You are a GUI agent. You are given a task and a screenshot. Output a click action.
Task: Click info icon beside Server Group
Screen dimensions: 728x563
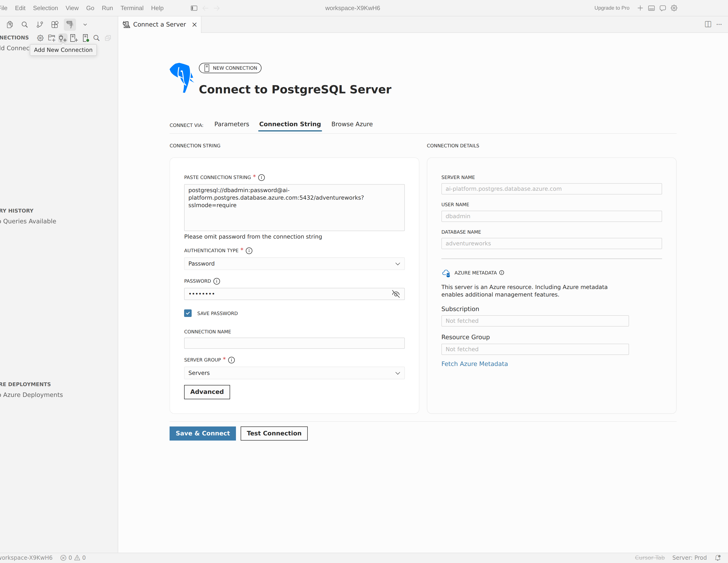231,360
